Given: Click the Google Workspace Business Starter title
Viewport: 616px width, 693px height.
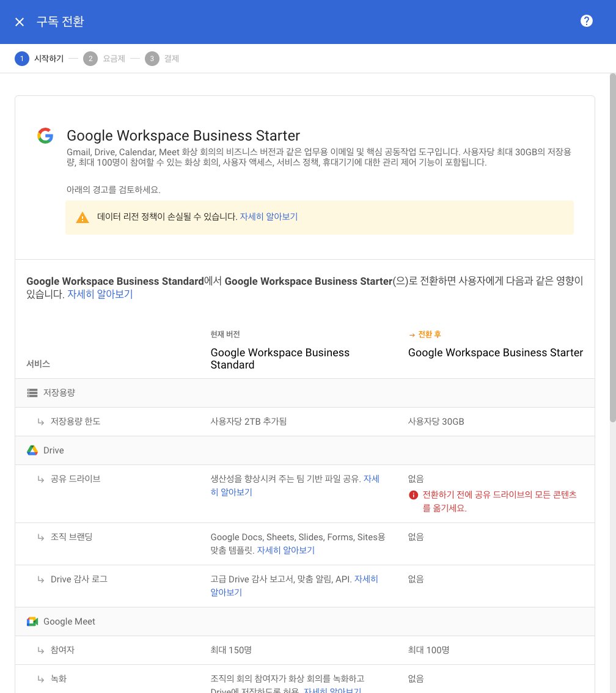Looking at the screenshot, I should click(183, 135).
